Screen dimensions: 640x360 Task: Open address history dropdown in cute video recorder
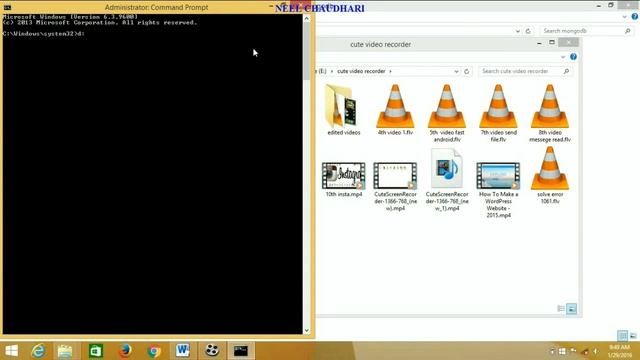coord(456,71)
